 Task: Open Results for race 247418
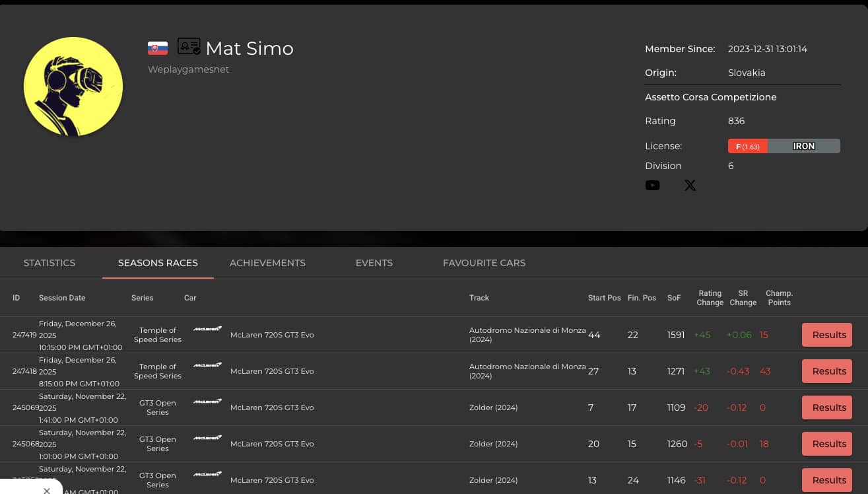[826, 371]
